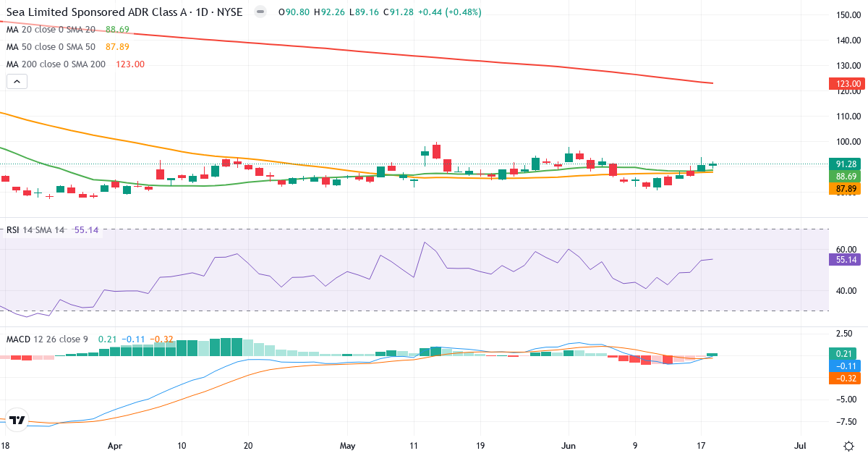Click the blue -0.11 MACD line tag
868x456 pixels.
tap(846, 366)
